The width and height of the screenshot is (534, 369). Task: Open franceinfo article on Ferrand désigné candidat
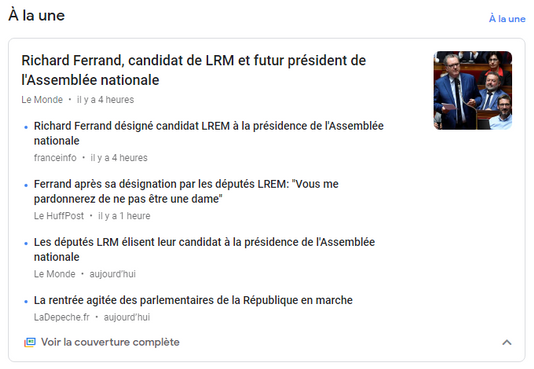(208, 133)
